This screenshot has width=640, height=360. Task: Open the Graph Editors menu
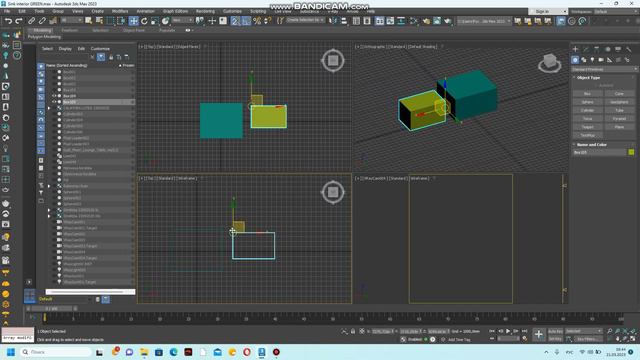pyautogui.click(x=176, y=11)
